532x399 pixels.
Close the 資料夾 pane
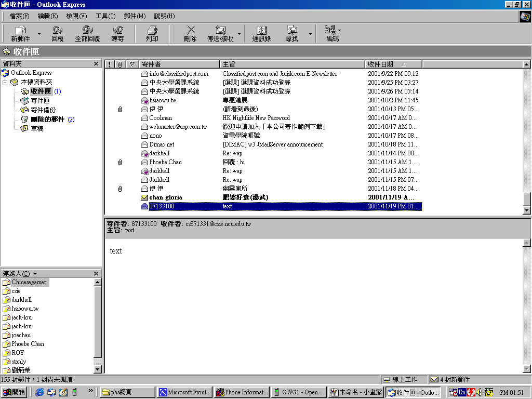click(96, 64)
